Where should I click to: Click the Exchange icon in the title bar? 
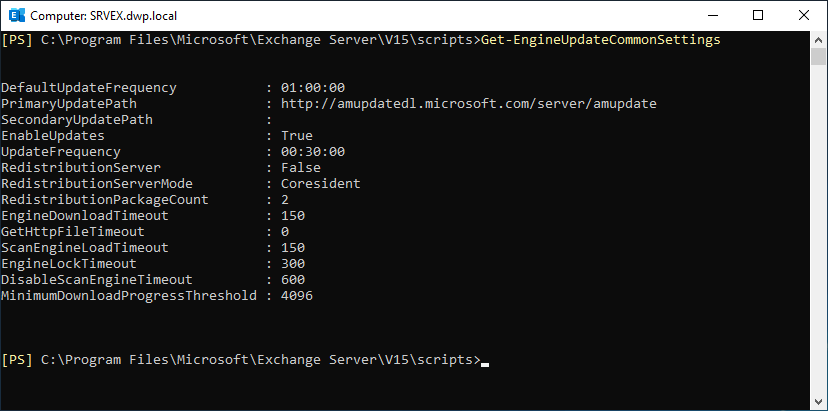tap(15, 15)
